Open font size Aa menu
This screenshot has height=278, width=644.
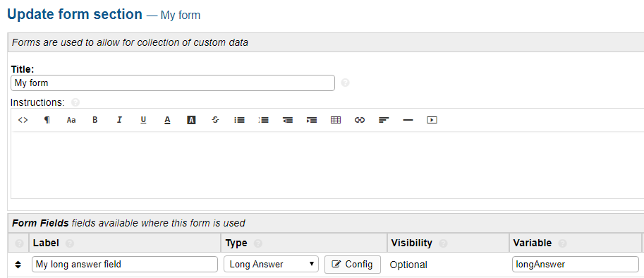click(x=71, y=120)
